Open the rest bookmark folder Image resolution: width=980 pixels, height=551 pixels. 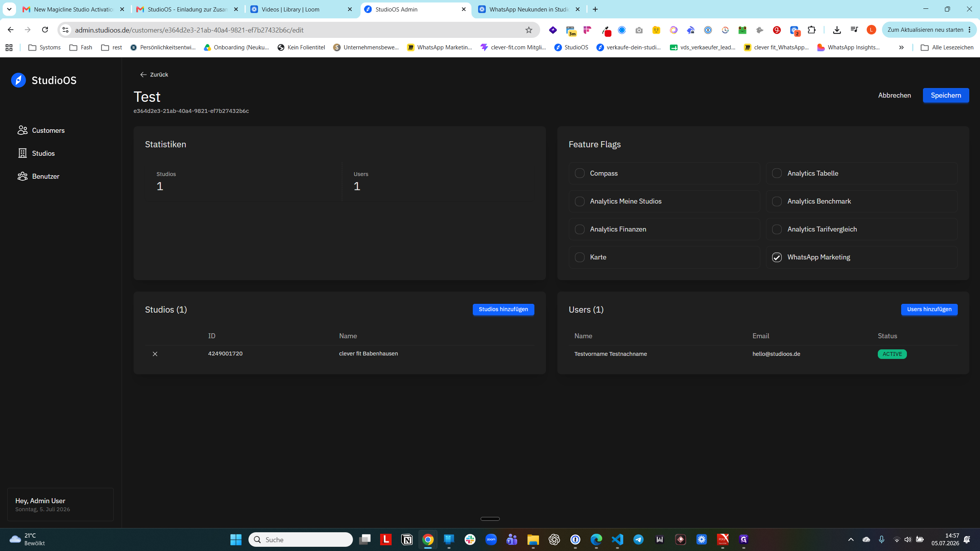coord(111,47)
